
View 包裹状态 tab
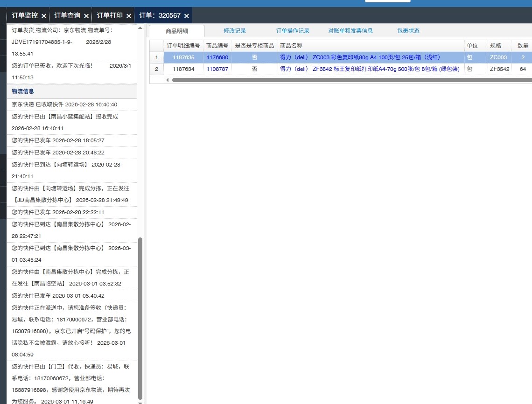[x=408, y=31]
